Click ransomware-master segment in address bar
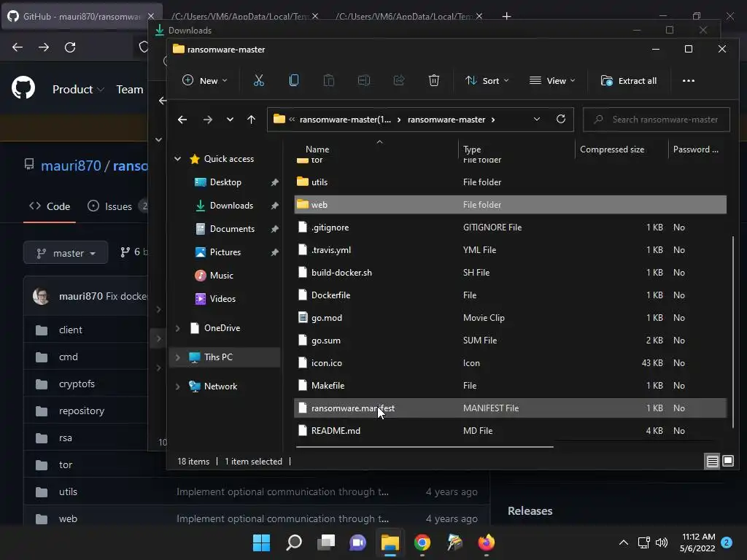The height and width of the screenshot is (560, 747). (x=446, y=120)
